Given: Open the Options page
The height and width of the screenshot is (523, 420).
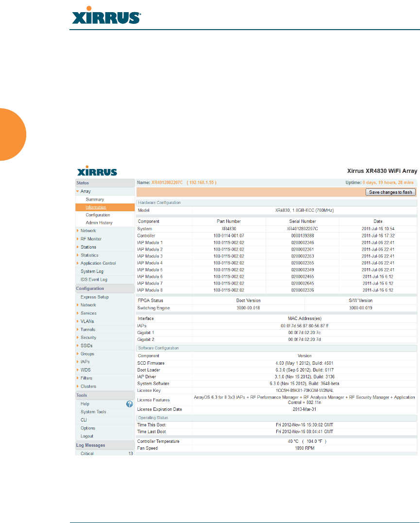Looking at the screenshot, I should point(88,428).
